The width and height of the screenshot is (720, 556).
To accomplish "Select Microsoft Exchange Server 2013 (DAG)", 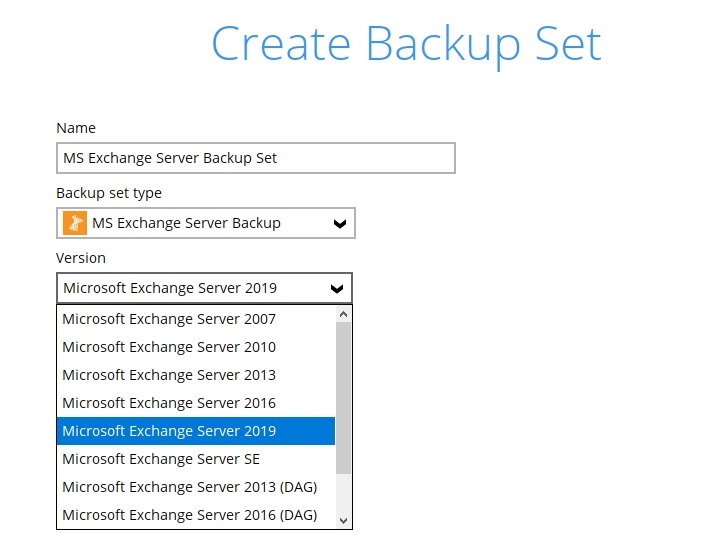I will tap(189, 487).
